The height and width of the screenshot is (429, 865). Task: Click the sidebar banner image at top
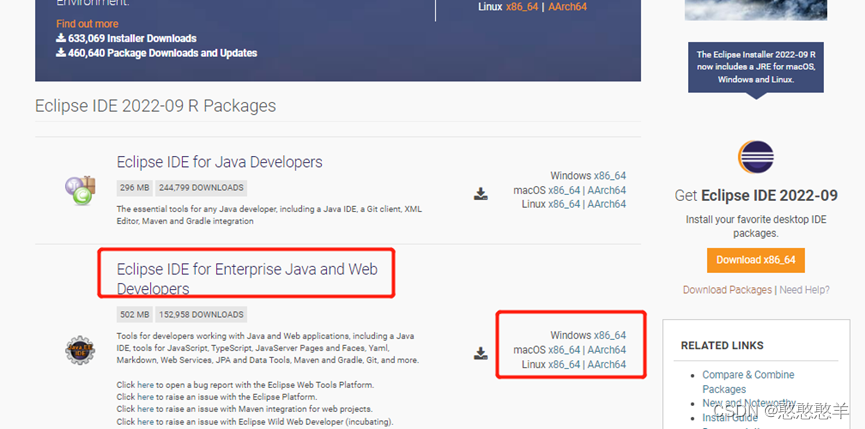pos(756,10)
